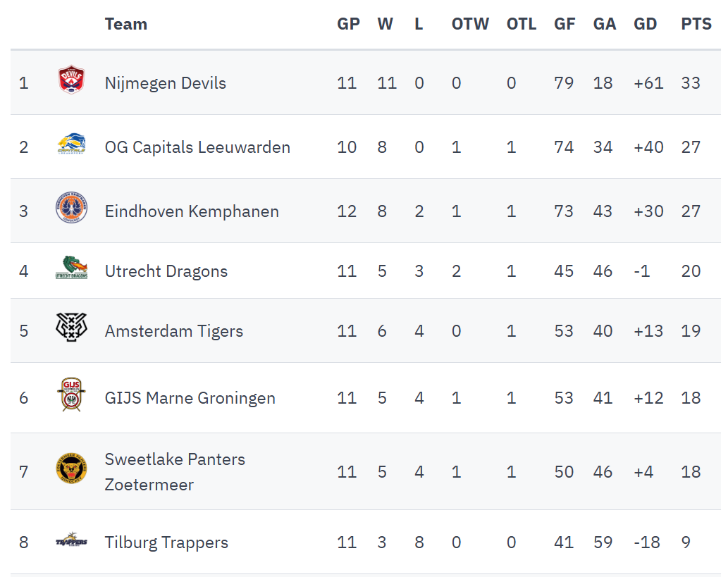The height and width of the screenshot is (577, 728).
Task: Click Nijmegen Devils' 33 points value
Action: [691, 83]
